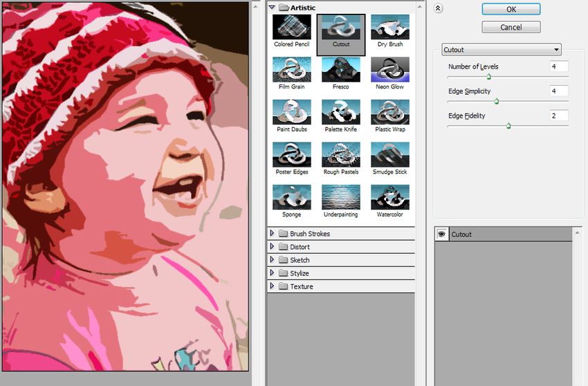Click the Edge Simplicity slider handle
Screen dimensions: 588x386
(x=497, y=101)
